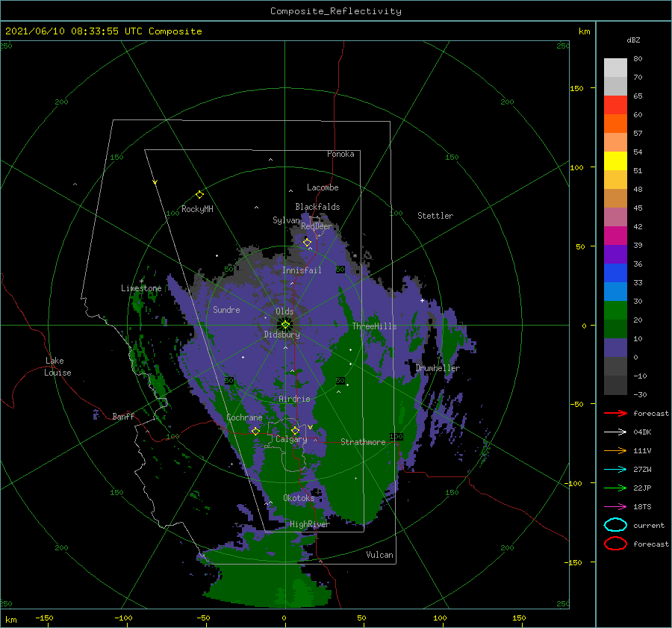Click the Blackfalds city label
672x628 pixels.
point(317,207)
